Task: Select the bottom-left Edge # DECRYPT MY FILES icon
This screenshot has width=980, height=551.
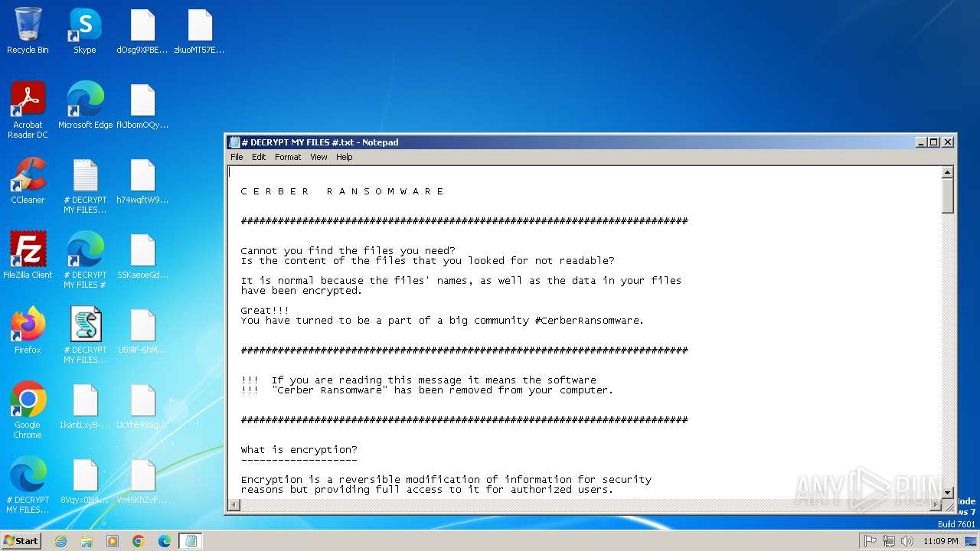Action: coord(28,485)
